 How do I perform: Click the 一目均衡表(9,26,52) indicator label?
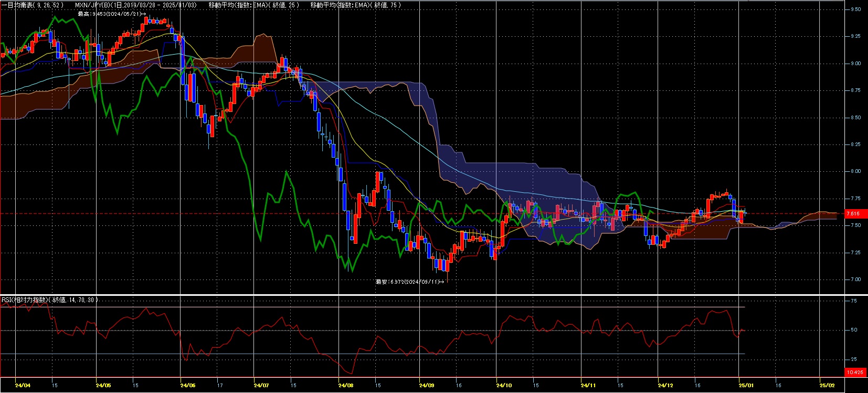pyautogui.click(x=33, y=5)
